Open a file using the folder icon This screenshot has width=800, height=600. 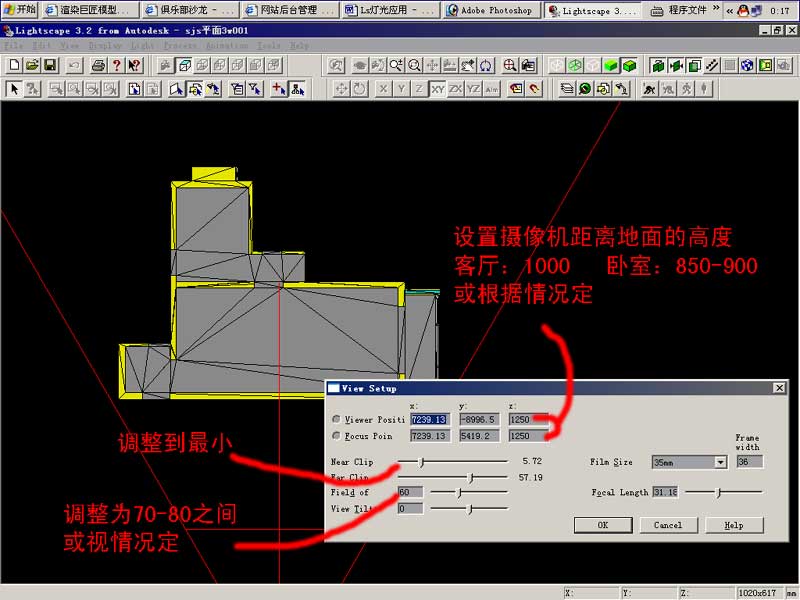[x=32, y=65]
